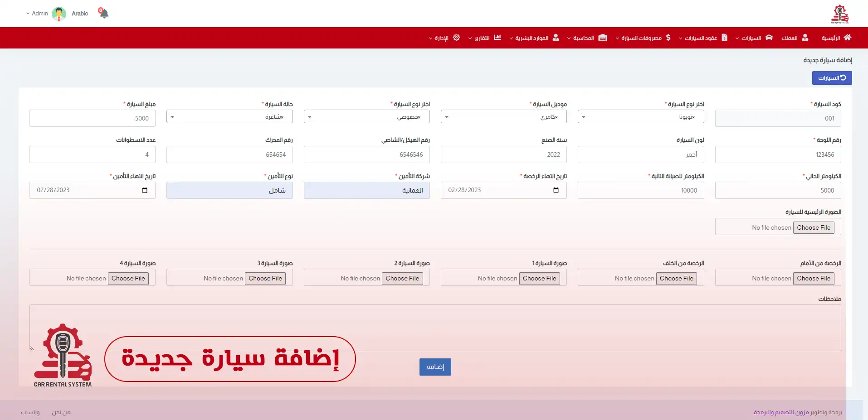Open the car status dropdown showing شاغرة

click(229, 117)
